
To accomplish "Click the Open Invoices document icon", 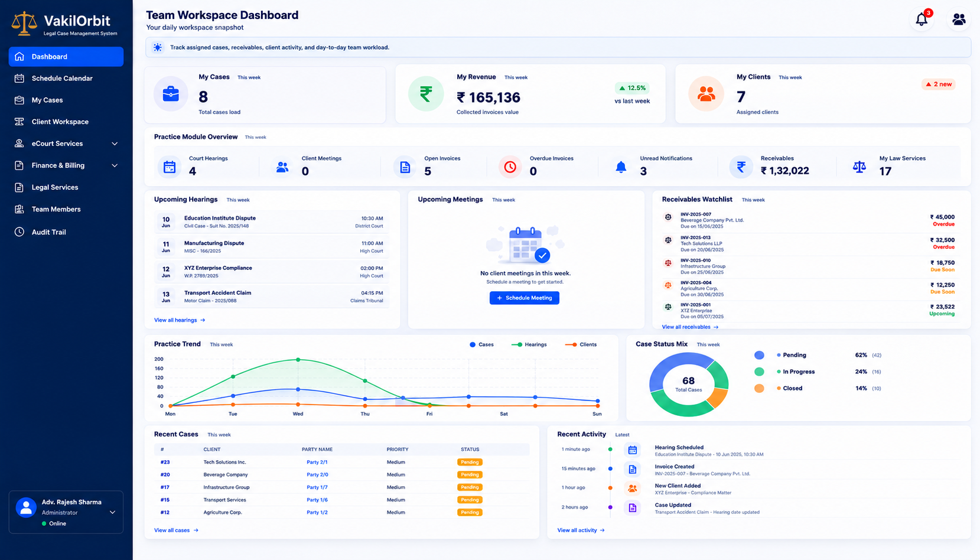I will [405, 167].
